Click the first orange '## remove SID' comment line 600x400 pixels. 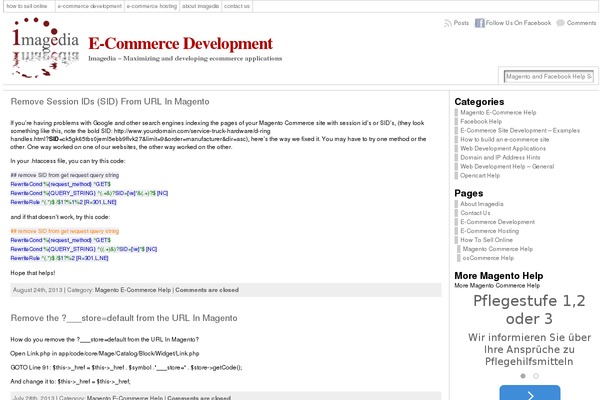click(65, 231)
